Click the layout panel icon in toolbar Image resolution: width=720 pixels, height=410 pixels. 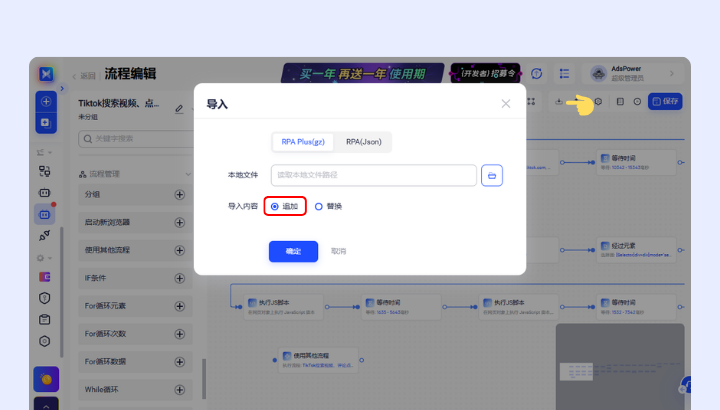[x=620, y=101]
